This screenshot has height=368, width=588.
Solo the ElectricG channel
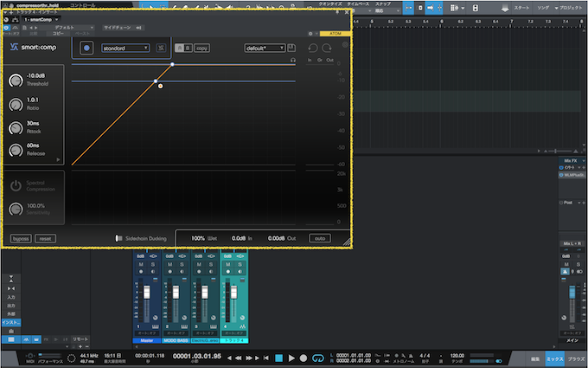coord(211,264)
